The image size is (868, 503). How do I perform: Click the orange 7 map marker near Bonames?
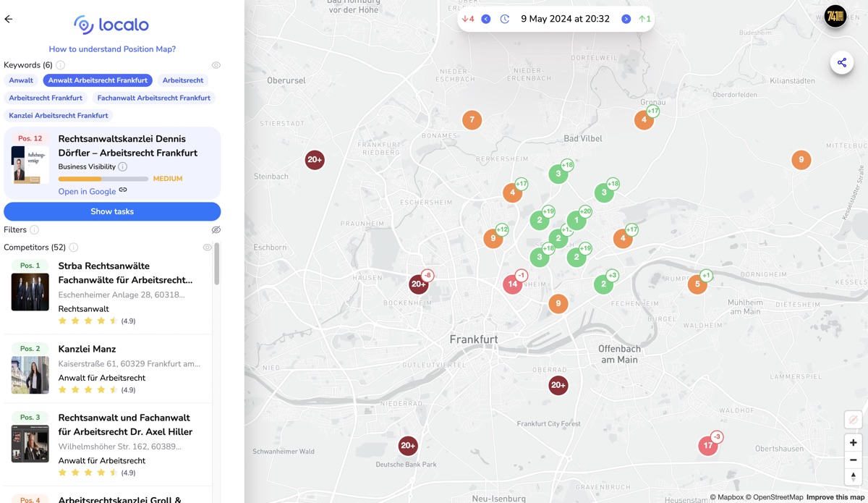pos(472,119)
